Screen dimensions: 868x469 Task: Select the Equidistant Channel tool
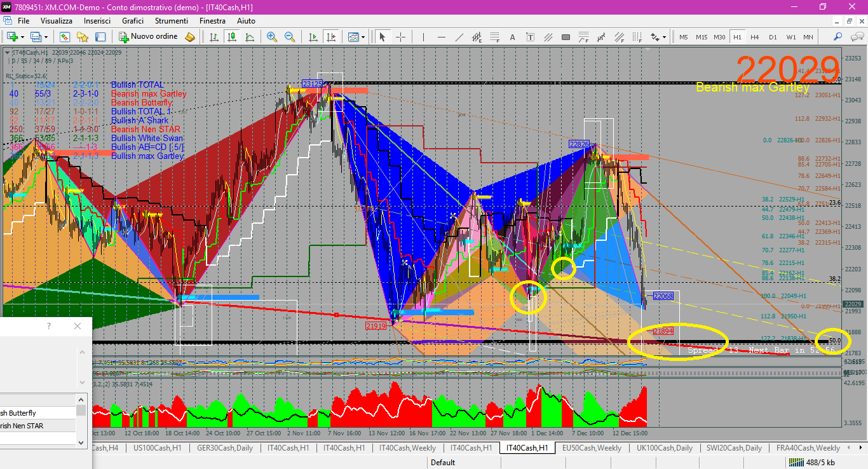coord(477,37)
